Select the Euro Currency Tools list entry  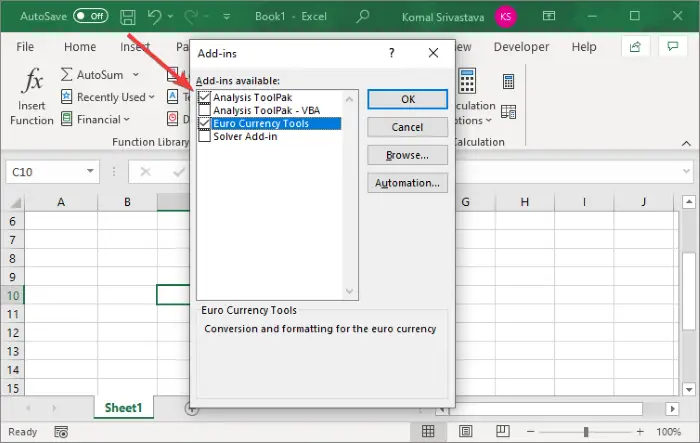(x=277, y=123)
